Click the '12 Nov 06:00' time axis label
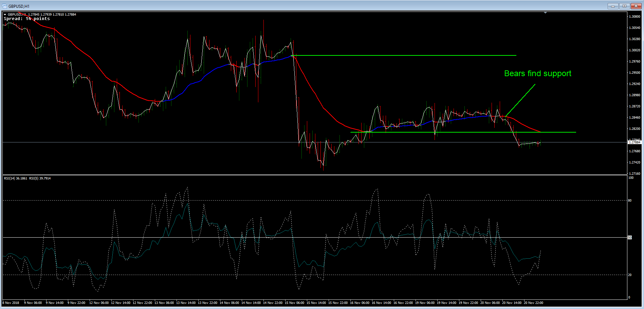Screen dimensions: 644x309 (99, 303)
